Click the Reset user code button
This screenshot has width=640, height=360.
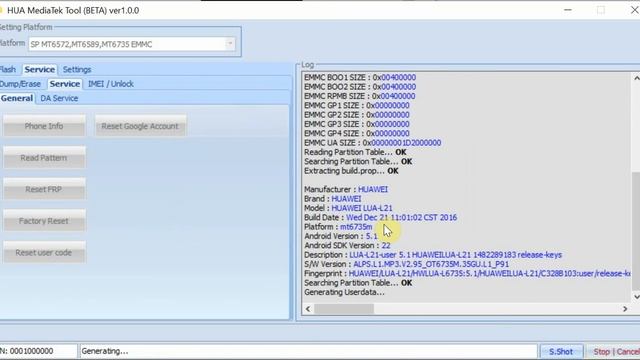(44, 253)
